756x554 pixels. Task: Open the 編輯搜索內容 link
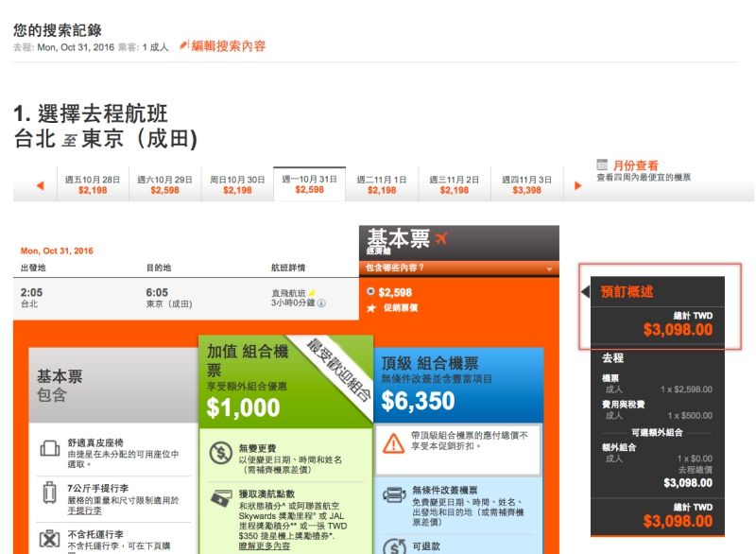point(229,45)
